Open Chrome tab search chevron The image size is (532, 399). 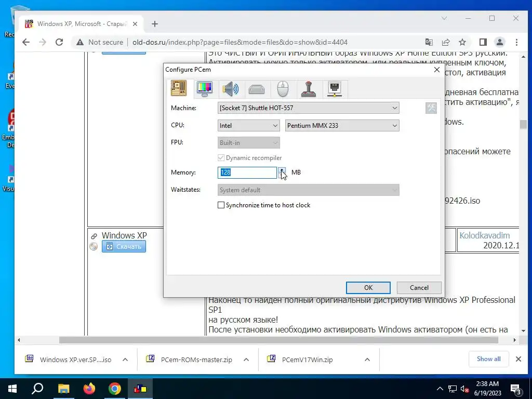444,18
